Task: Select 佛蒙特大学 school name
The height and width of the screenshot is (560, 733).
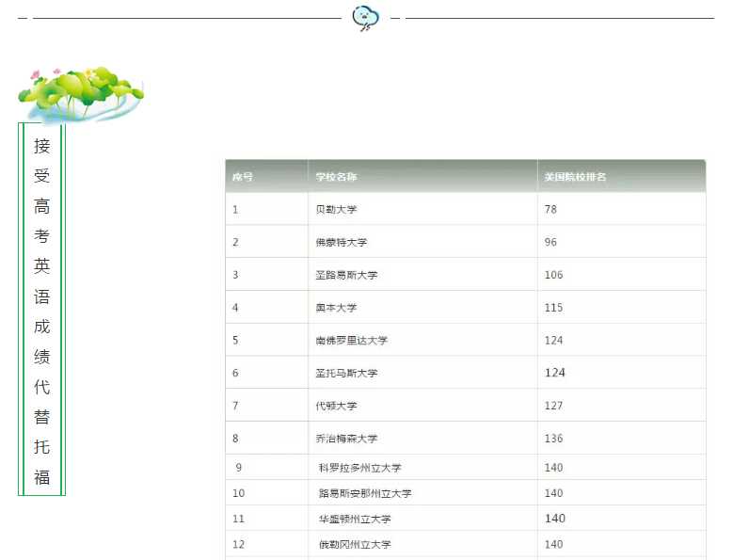Action: pos(341,243)
